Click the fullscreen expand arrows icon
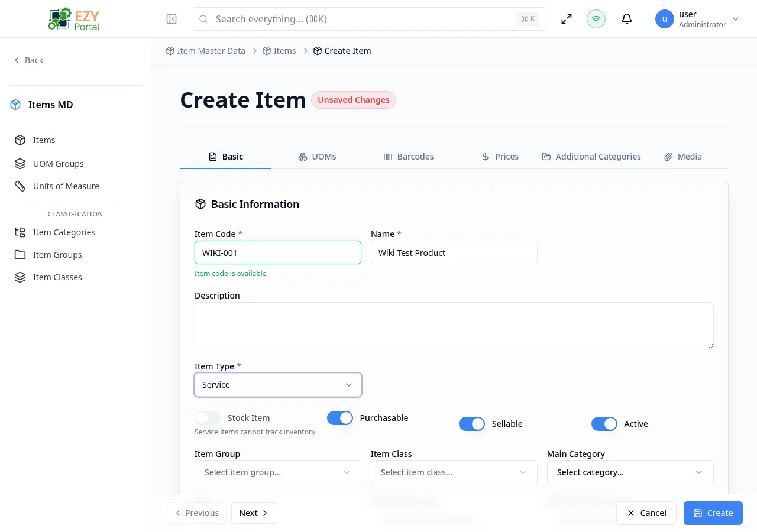Image resolution: width=757 pixels, height=532 pixels. [566, 19]
